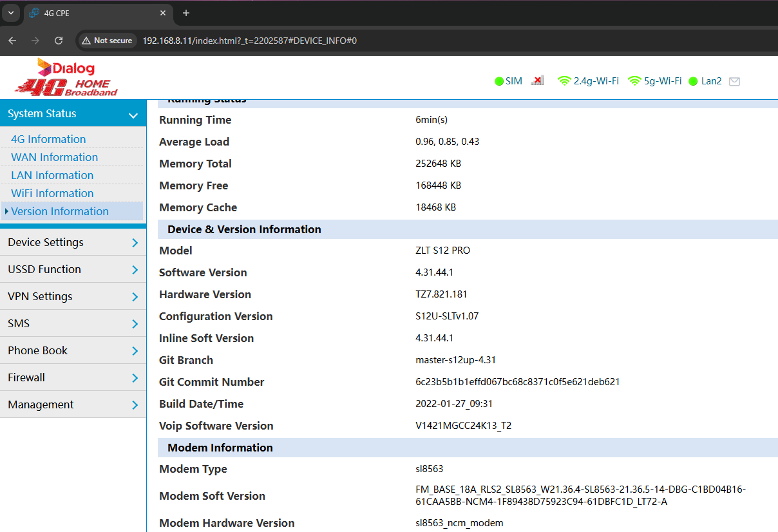This screenshot has width=778, height=532.
Task: Click the Inline Soft Version value
Action: [435, 338]
